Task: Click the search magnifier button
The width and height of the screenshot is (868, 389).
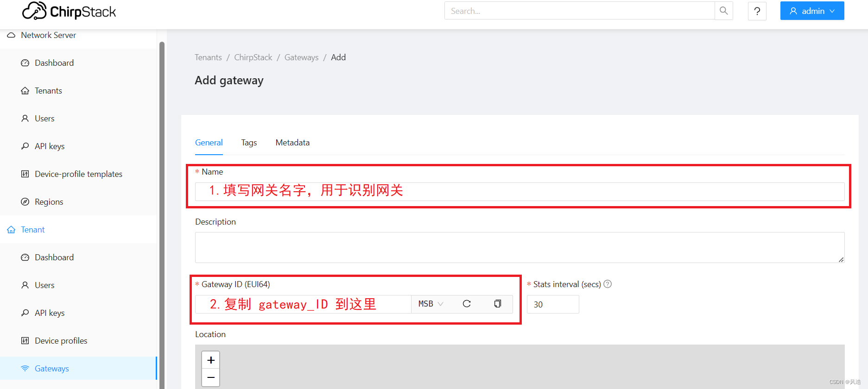Action: point(724,11)
